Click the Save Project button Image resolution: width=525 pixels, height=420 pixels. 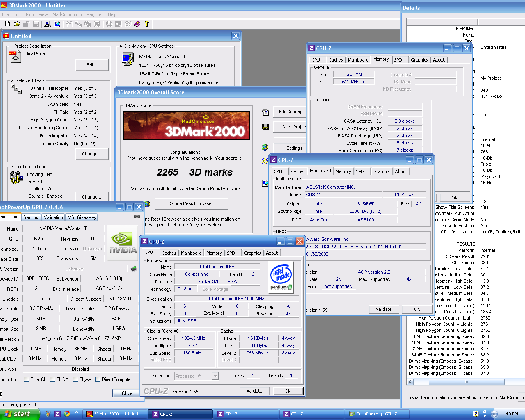click(290, 127)
